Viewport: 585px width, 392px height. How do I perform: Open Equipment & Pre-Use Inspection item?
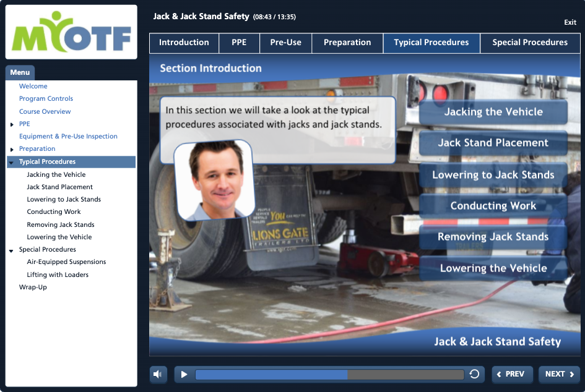point(68,136)
